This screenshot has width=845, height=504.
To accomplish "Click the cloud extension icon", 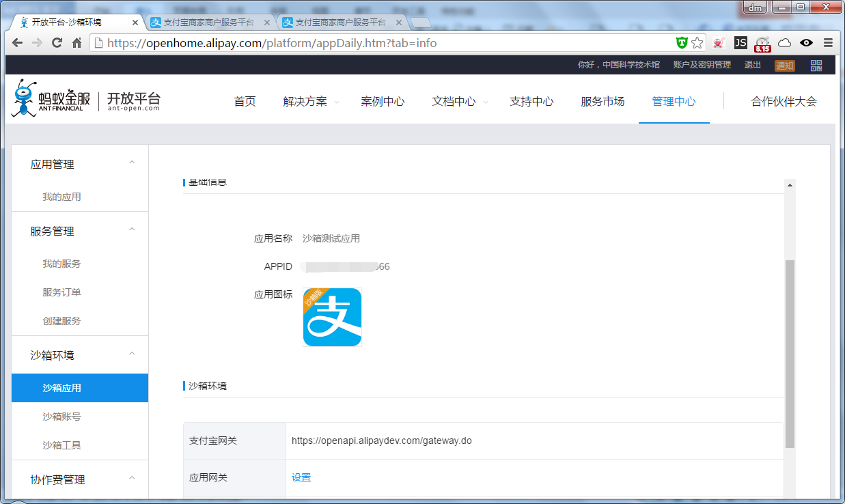I will pyautogui.click(x=785, y=42).
